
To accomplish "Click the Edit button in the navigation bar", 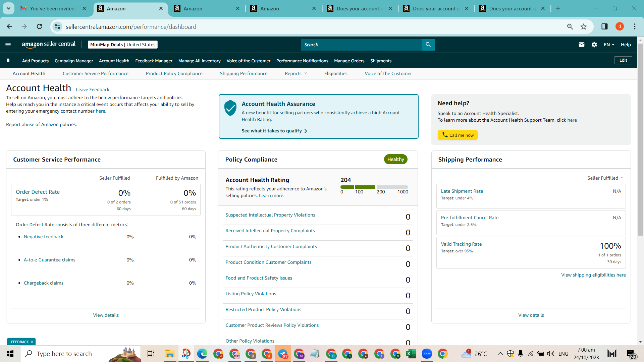I will 623,60.
